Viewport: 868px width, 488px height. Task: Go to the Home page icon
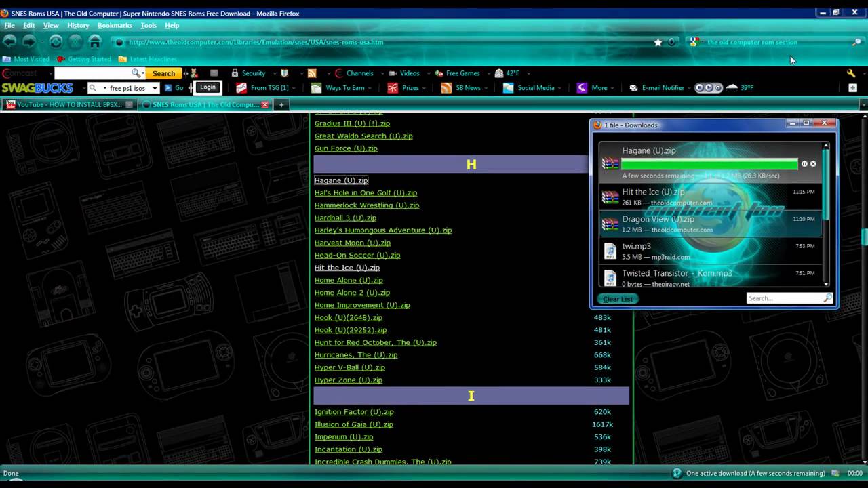(x=95, y=42)
